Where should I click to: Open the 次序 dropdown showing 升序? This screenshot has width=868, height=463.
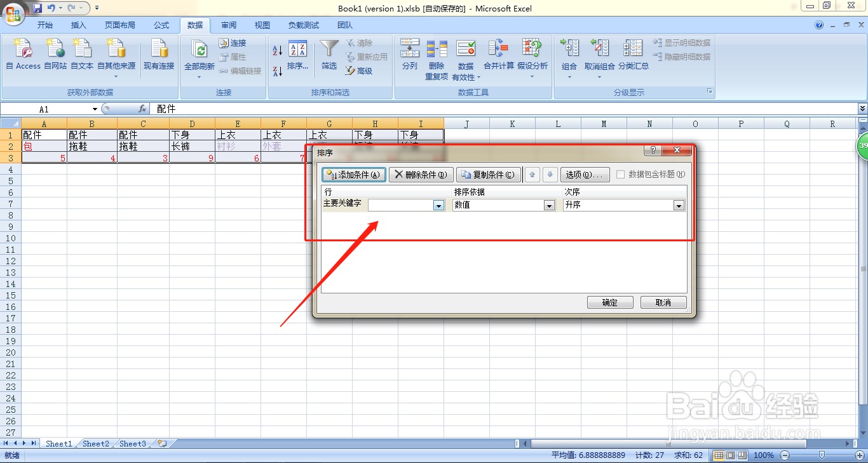pos(679,205)
